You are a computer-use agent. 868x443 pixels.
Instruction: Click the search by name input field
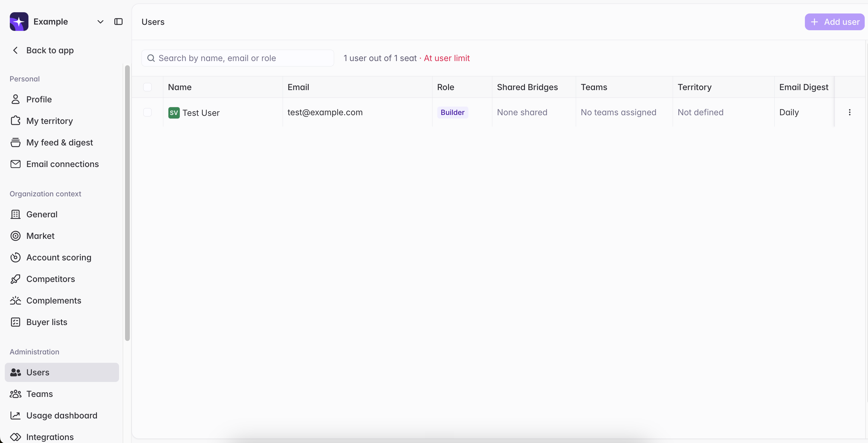237,58
